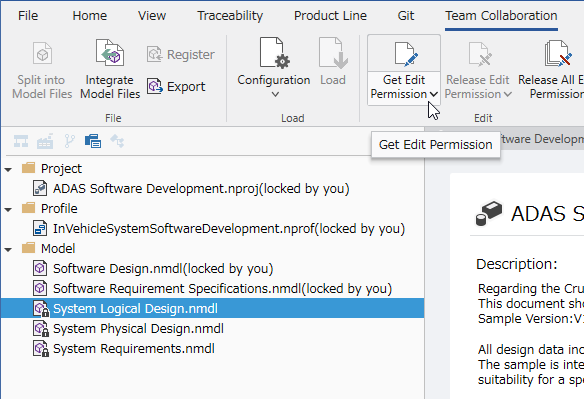Click the Software Design.nmdl model icon
The image size is (584, 399).
pyautogui.click(x=40, y=268)
